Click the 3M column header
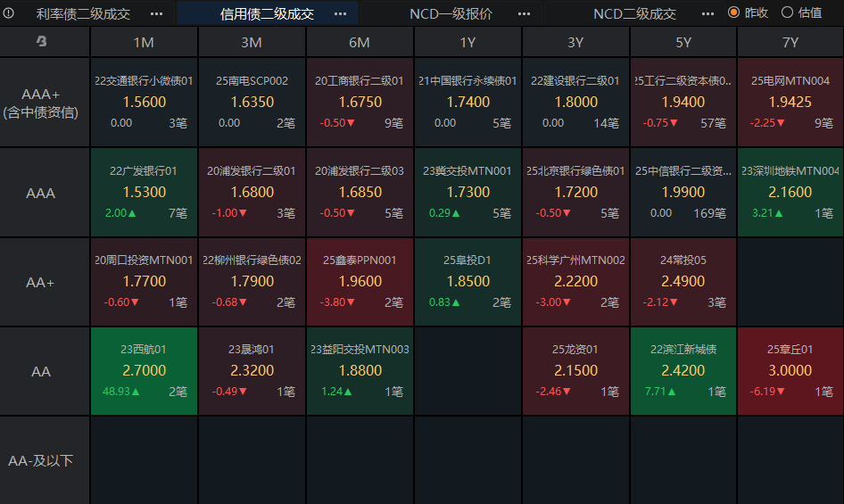The image size is (844, 504). point(252,42)
